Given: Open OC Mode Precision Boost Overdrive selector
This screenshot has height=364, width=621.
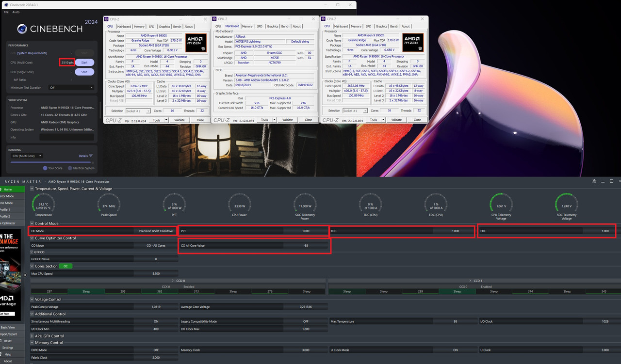Looking at the screenshot, I should pyautogui.click(x=156, y=231).
